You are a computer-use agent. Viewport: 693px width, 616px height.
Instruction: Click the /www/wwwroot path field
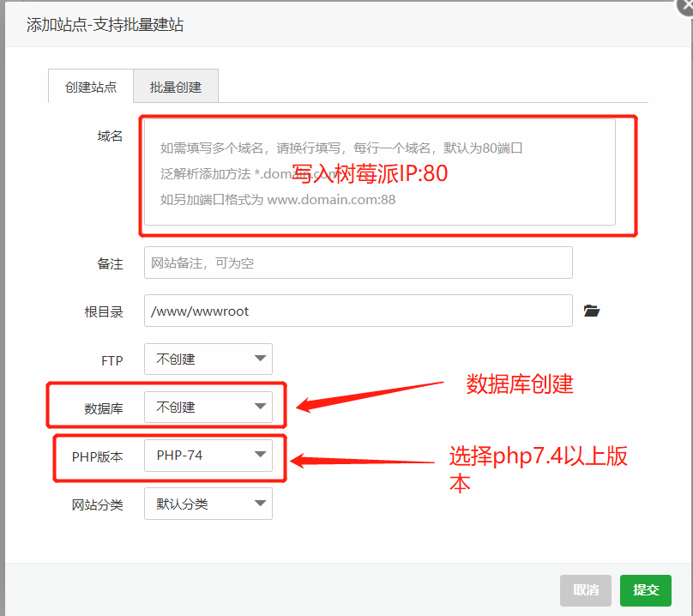(x=360, y=311)
